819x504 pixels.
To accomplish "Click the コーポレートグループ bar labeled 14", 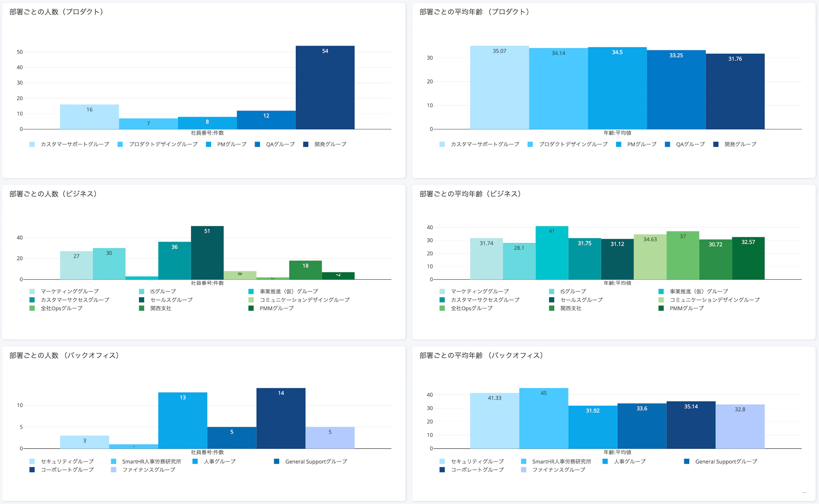I will coord(281,418).
